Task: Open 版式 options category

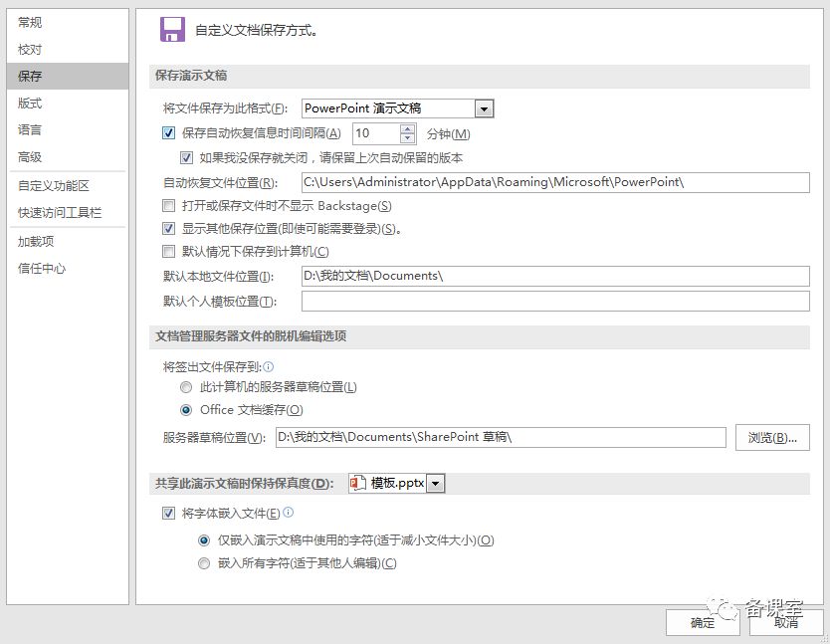Action: coord(68,104)
